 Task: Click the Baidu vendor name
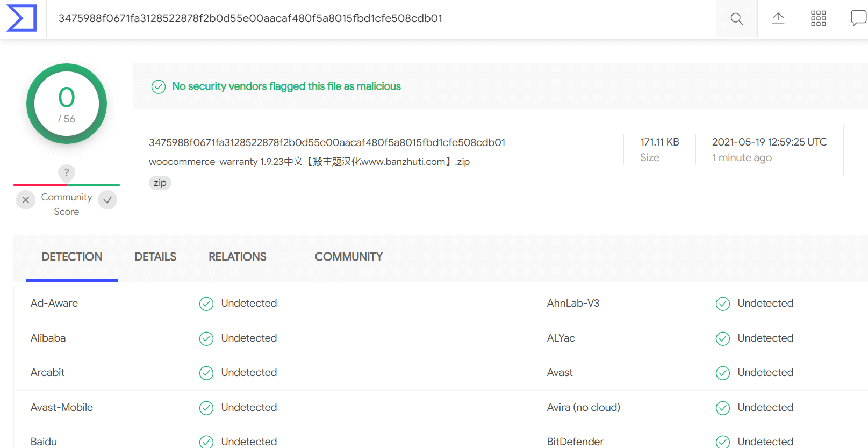pos(44,442)
